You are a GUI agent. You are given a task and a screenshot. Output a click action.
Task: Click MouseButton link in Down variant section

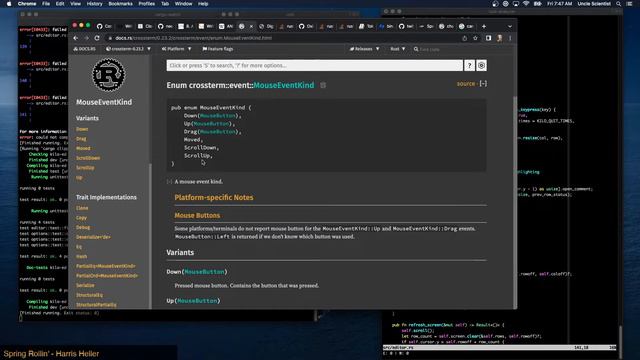tap(204, 272)
